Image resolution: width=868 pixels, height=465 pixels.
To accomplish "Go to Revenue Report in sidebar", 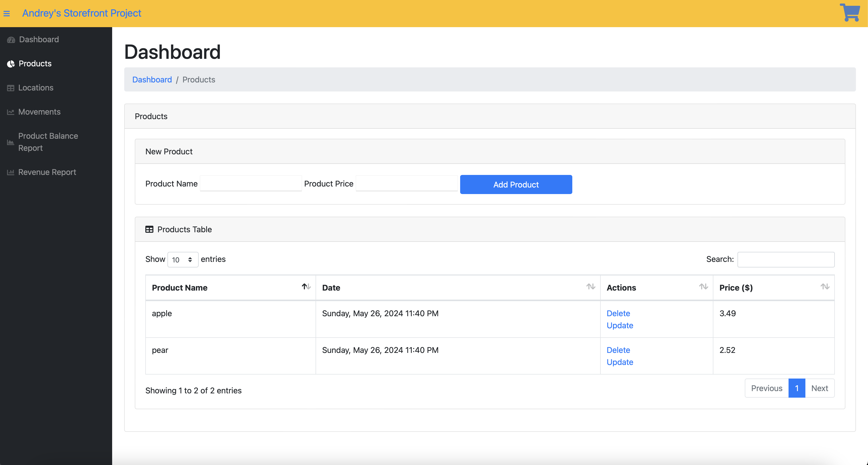I will [47, 172].
